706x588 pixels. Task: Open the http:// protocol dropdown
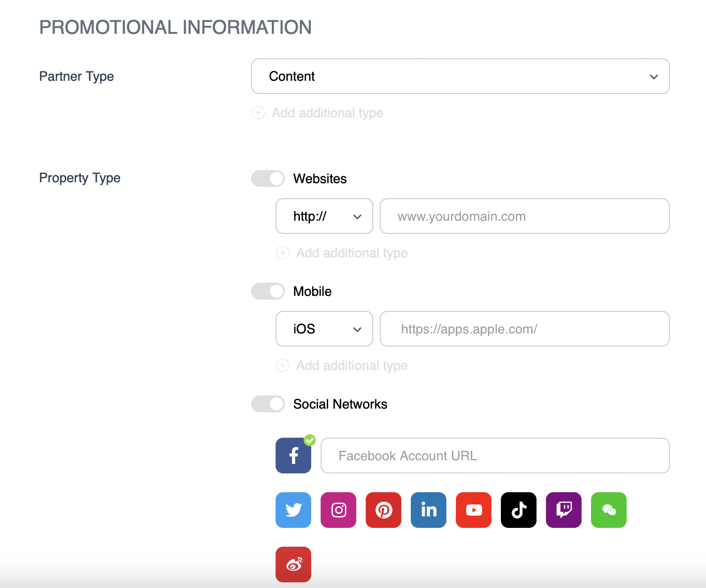[324, 216]
